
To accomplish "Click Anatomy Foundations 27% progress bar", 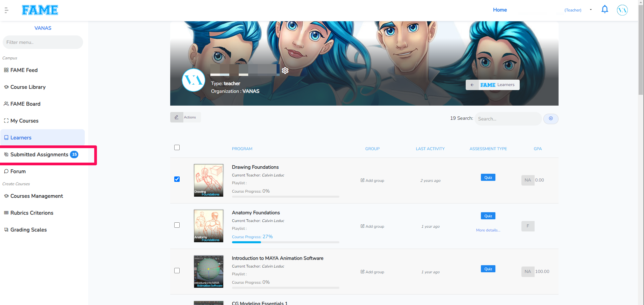I will pyautogui.click(x=285, y=242).
